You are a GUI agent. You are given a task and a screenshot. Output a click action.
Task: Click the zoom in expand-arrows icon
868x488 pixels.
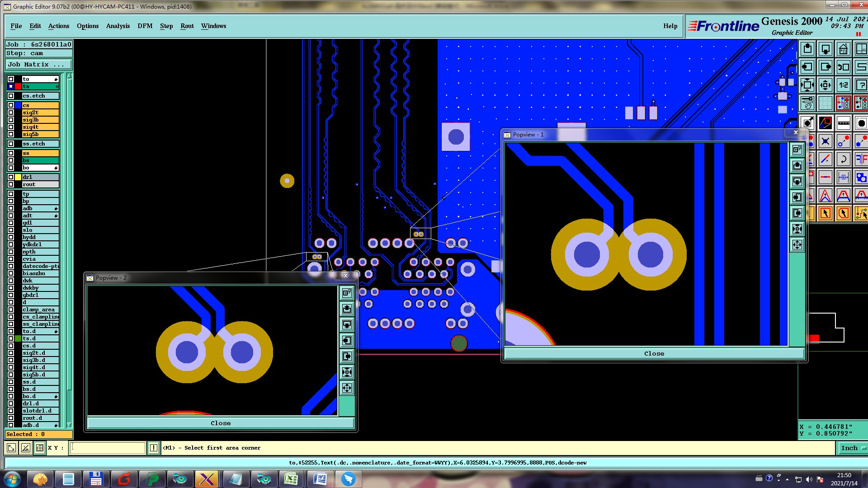[x=807, y=85]
